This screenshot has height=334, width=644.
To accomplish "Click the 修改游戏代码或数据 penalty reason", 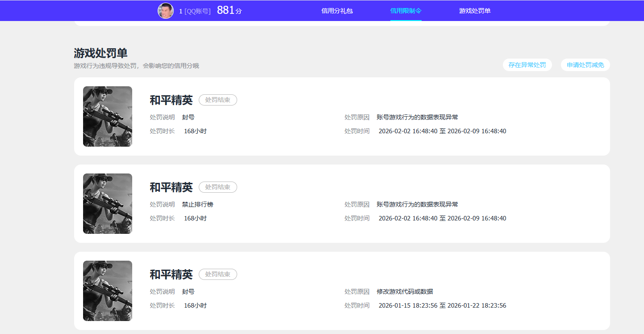I will click(405, 292).
